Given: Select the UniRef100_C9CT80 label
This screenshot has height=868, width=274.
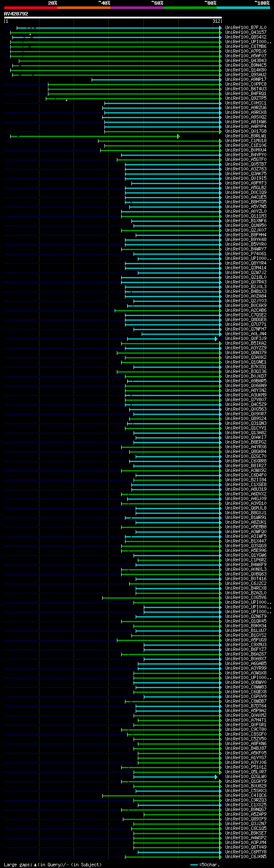Looking at the screenshot, I should (x=246, y=729).
